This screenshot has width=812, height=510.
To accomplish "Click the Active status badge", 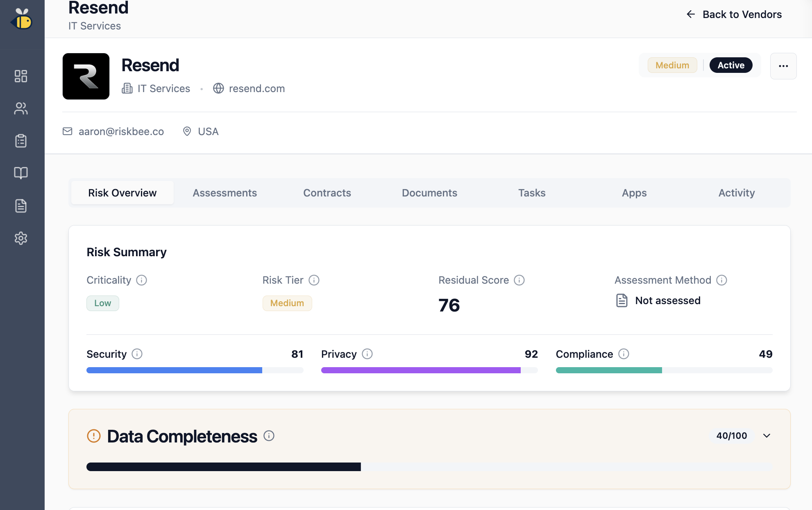I will point(731,65).
